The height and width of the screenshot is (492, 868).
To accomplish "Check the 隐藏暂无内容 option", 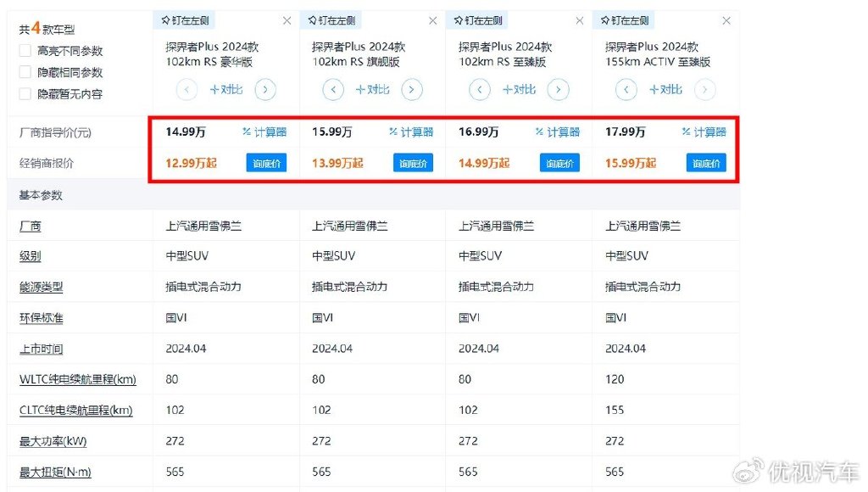I will pyautogui.click(x=25, y=93).
